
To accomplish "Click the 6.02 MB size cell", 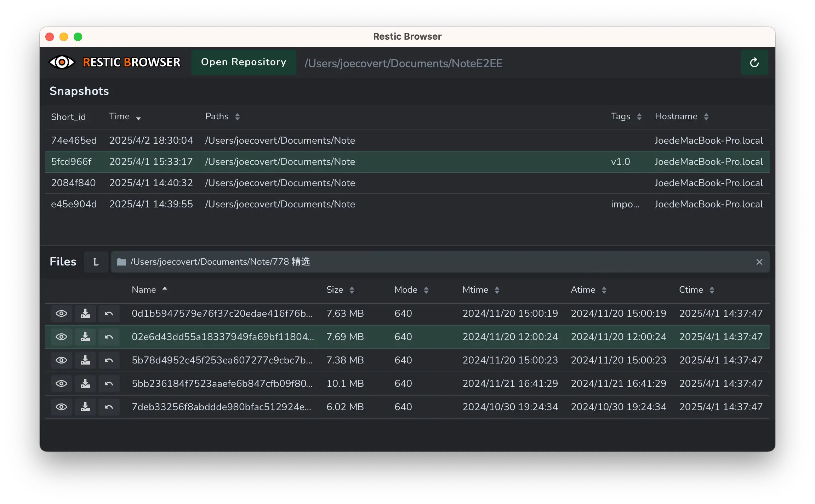I will click(x=345, y=407).
